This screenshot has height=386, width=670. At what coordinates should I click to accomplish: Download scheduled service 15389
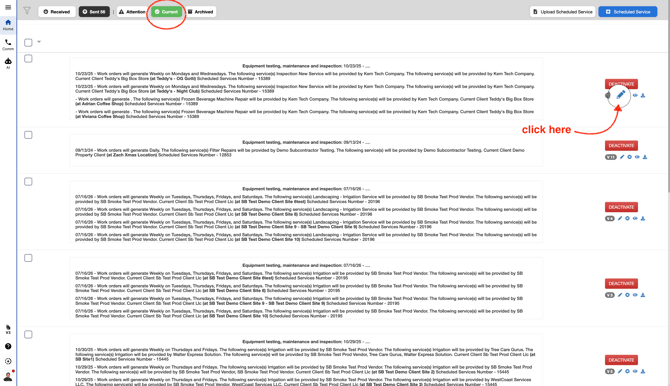[x=643, y=95]
